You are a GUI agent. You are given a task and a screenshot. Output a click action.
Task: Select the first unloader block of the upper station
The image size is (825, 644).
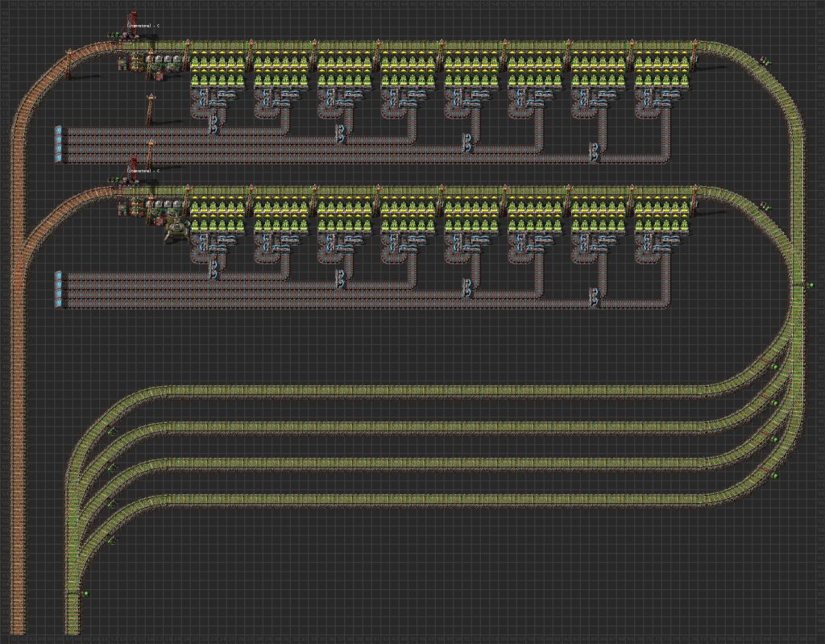[218, 69]
